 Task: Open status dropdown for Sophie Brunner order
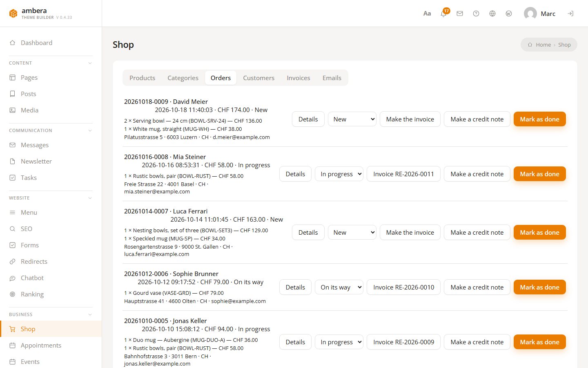tap(339, 287)
